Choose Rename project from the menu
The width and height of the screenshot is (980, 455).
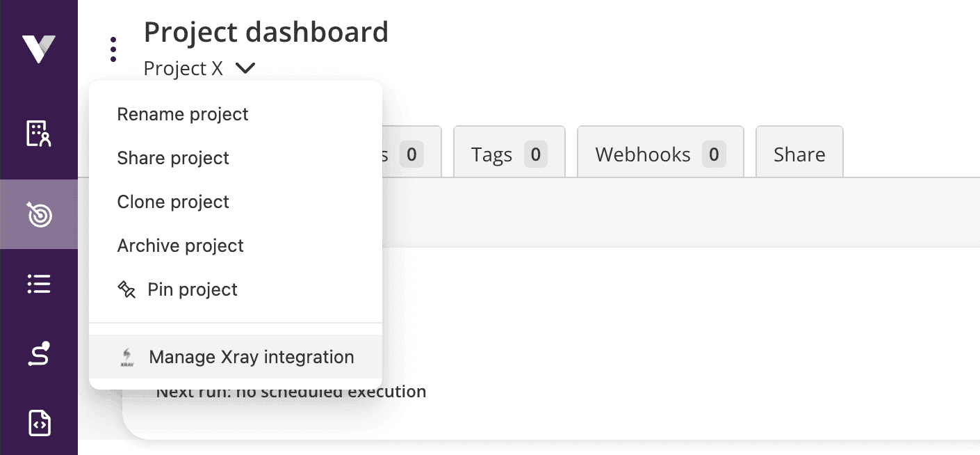183,114
